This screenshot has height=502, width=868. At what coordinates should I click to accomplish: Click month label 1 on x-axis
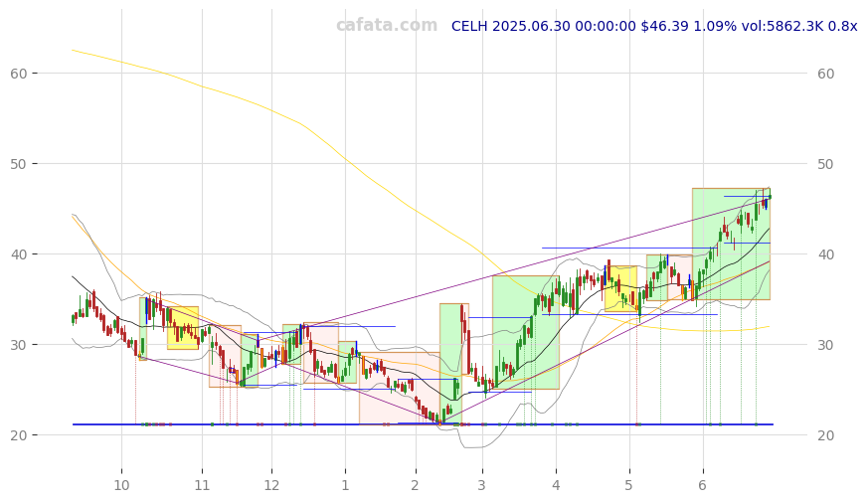pos(345,486)
